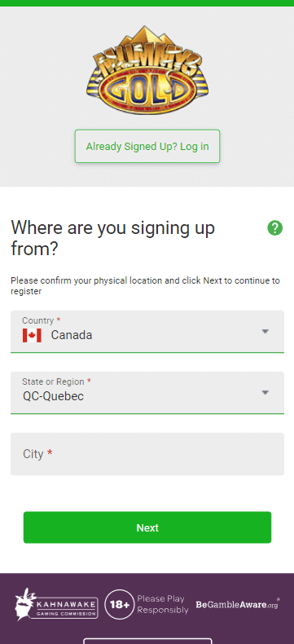Viewport: 294px width, 644px height.
Task: Click the green question mark help icon
Action: coord(274,227)
